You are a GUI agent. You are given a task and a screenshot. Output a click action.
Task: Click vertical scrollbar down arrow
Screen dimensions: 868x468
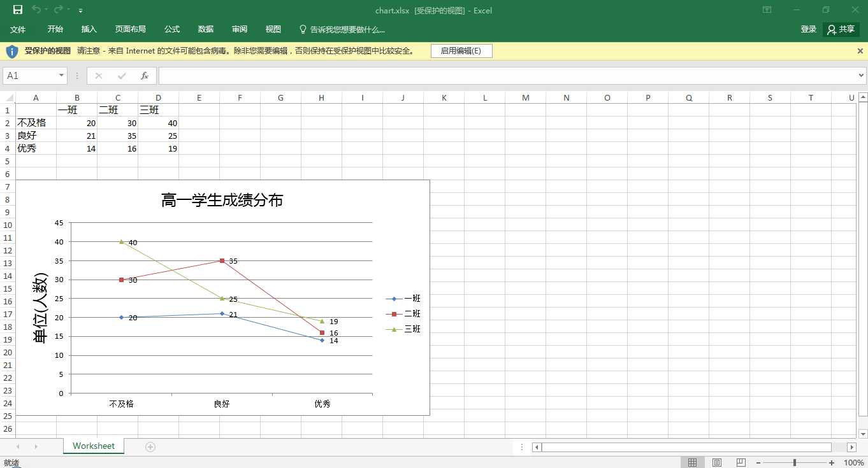pyautogui.click(x=863, y=434)
